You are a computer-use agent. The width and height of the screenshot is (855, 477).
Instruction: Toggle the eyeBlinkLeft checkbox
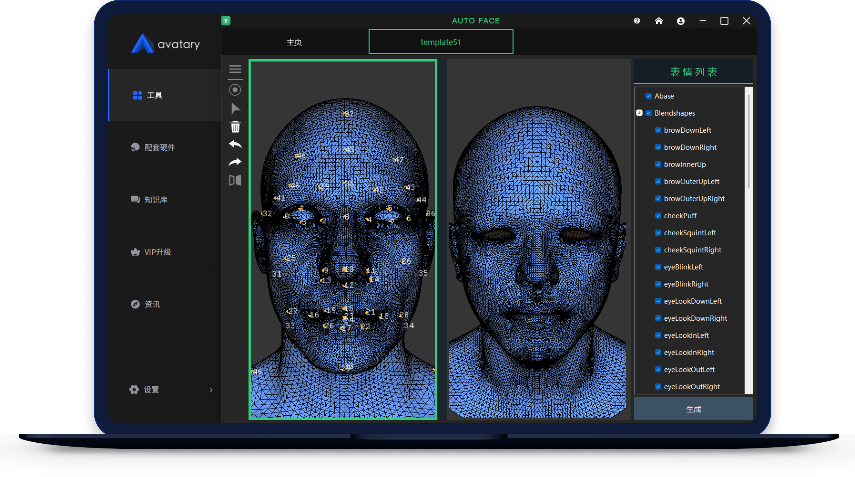click(x=658, y=267)
